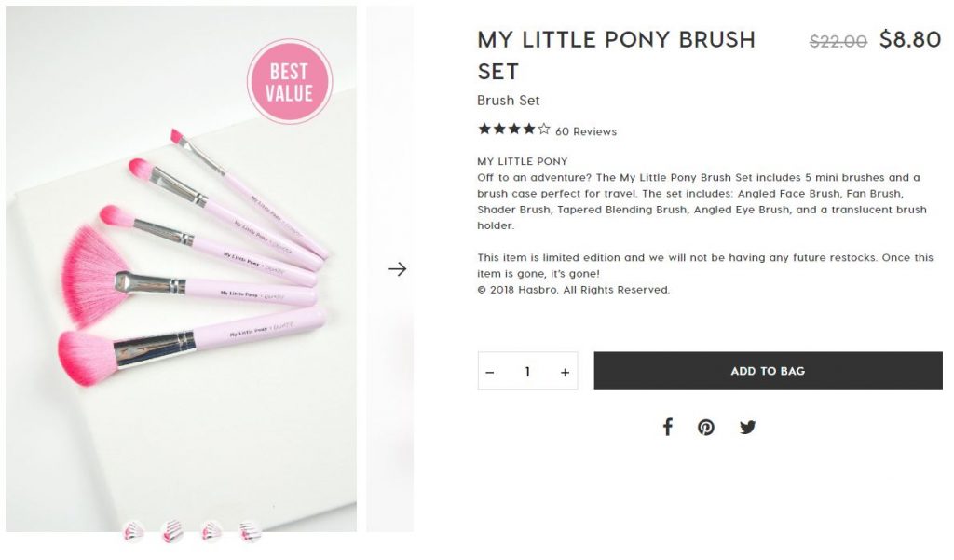This screenshot has height=560, width=954.
Task: Select the first image thumbnail
Action: [x=134, y=532]
